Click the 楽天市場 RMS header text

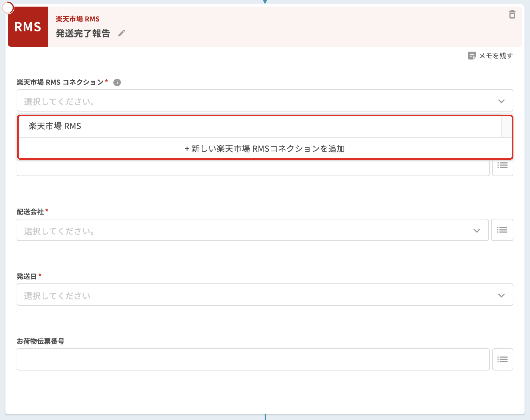tap(77, 19)
